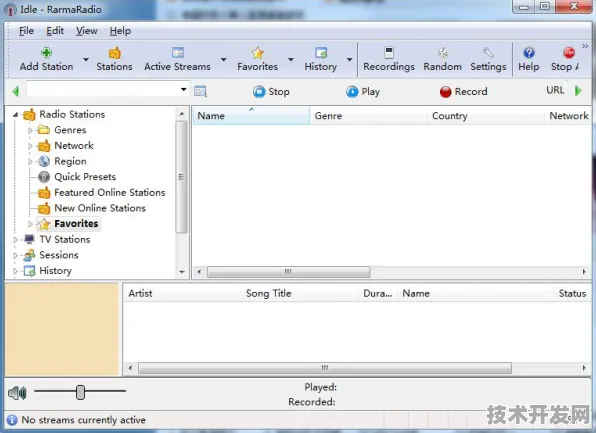Click the album art placeholder panel
Viewport: 596px width, 433px height.
pos(62,329)
